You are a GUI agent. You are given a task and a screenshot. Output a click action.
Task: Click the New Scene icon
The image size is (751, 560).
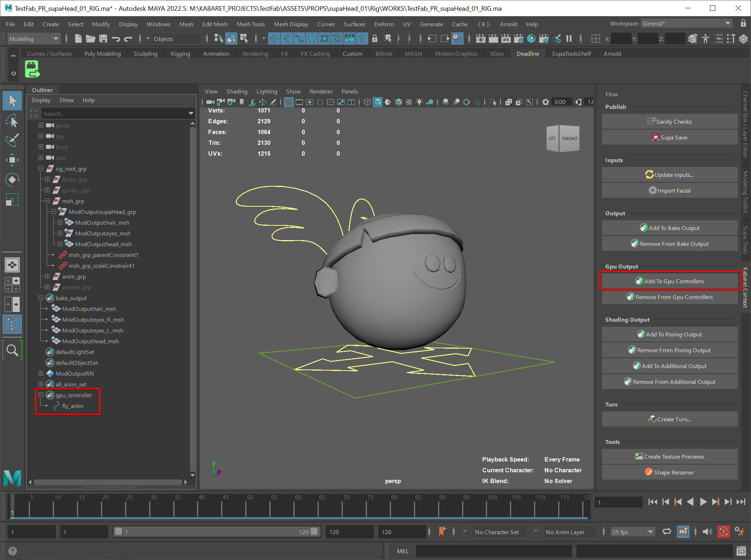pyautogui.click(x=78, y=38)
